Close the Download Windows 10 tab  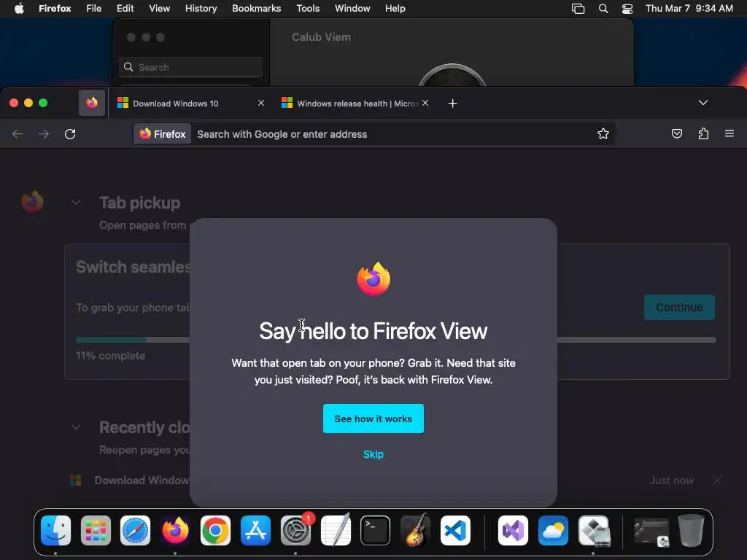pos(261,103)
